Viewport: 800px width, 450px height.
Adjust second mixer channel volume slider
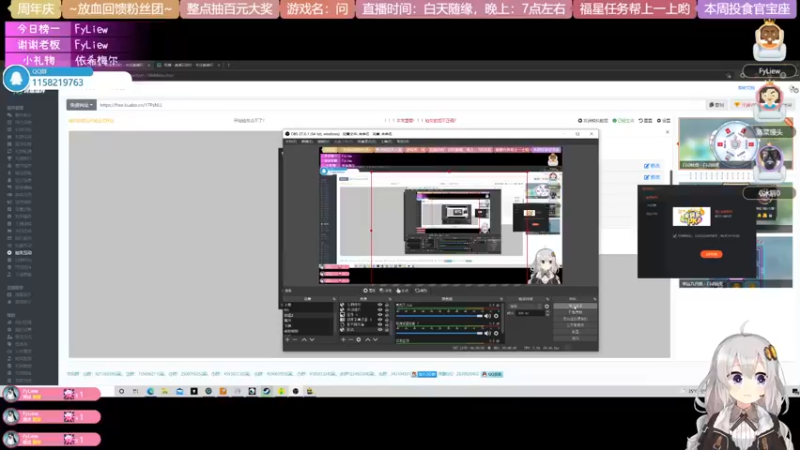coord(439,333)
